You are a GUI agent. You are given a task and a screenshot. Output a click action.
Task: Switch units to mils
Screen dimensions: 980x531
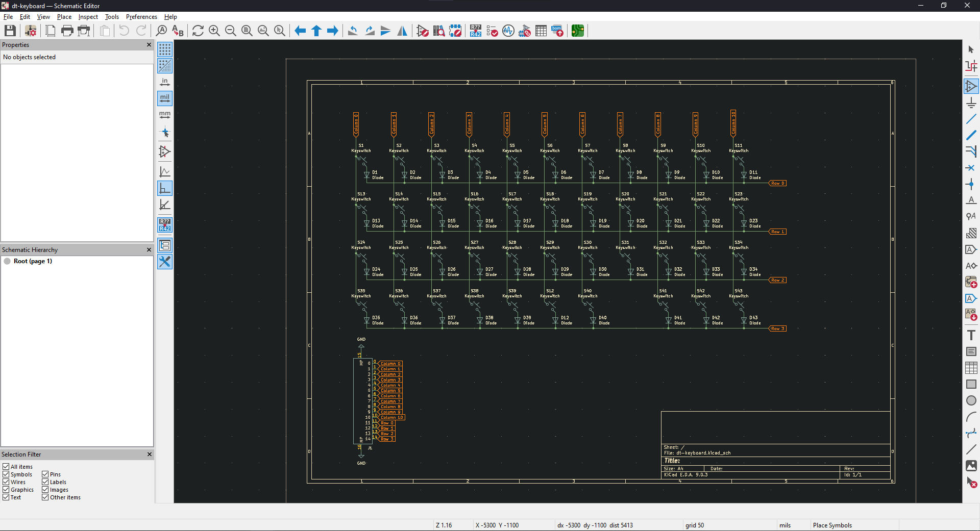tap(165, 98)
